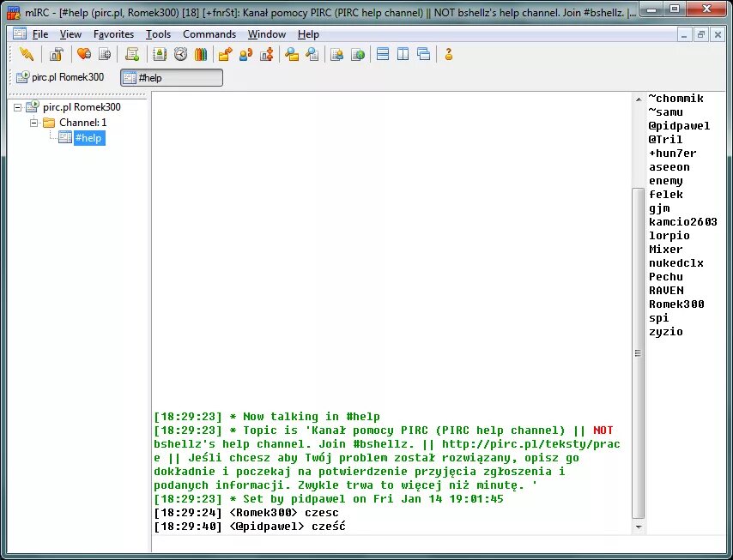Click the chat scrollbar up arrow
Image resolution: width=733 pixels, height=560 pixels.
tap(638, 99)
